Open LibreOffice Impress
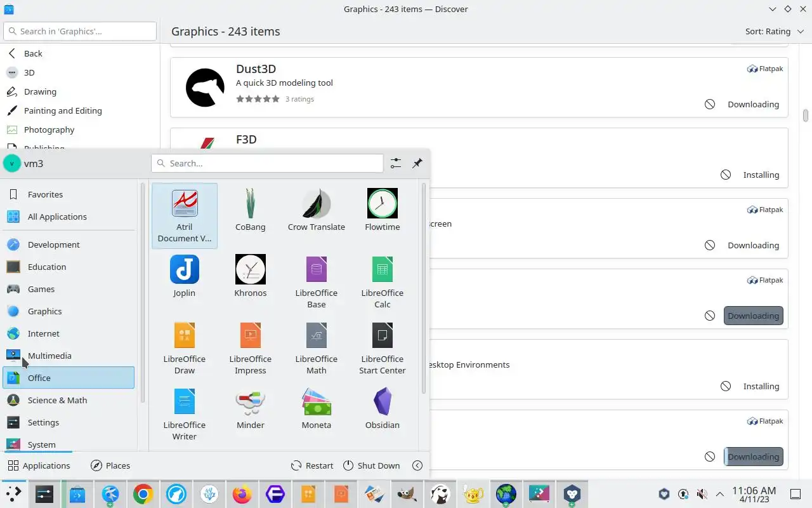Image resolution: width=812 pixels, height=508 pixels. pos(251,348)
